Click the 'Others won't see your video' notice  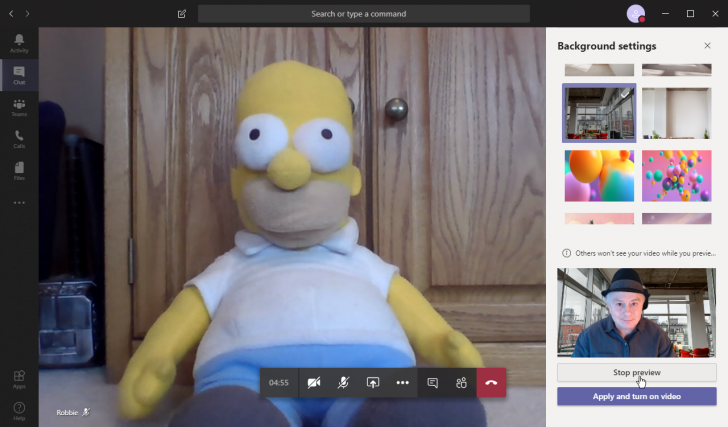click(645, 253)
